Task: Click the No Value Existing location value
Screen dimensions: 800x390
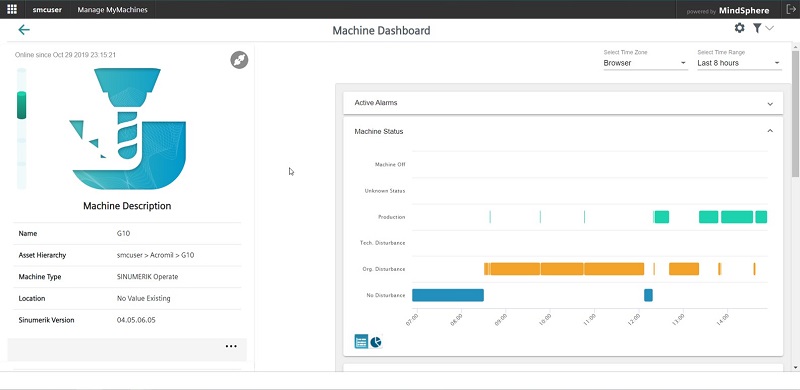Action: pos(143,298)
